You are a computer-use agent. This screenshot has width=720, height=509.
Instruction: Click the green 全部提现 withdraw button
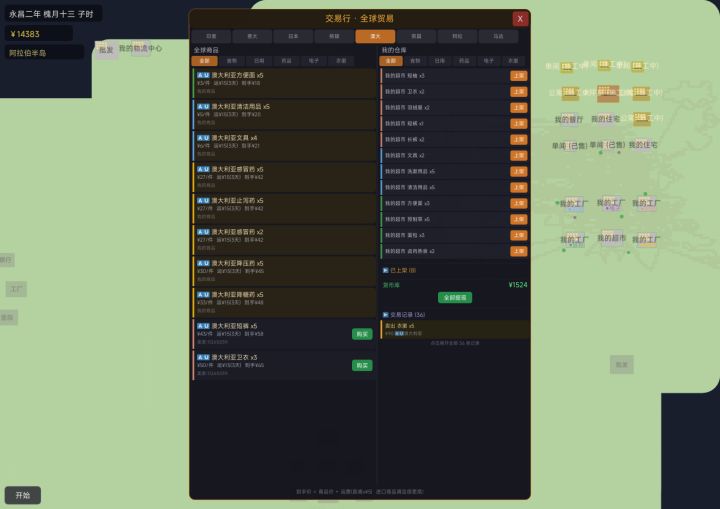(x=454, y=298)
